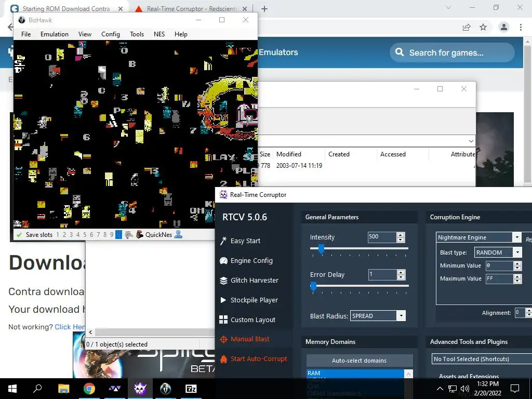Viewport: 532px width, 399px height.
Task: Click the Intensity slider handle
Action: coord(321,249)
